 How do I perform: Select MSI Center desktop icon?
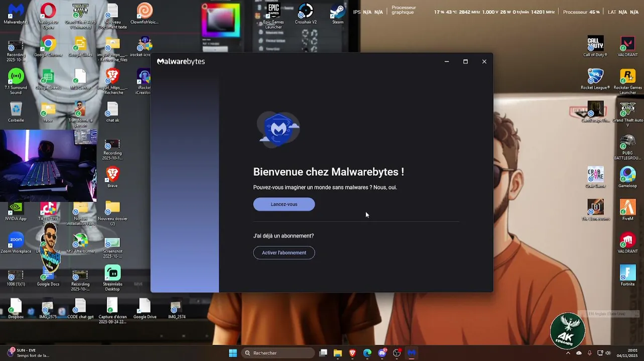80,80
